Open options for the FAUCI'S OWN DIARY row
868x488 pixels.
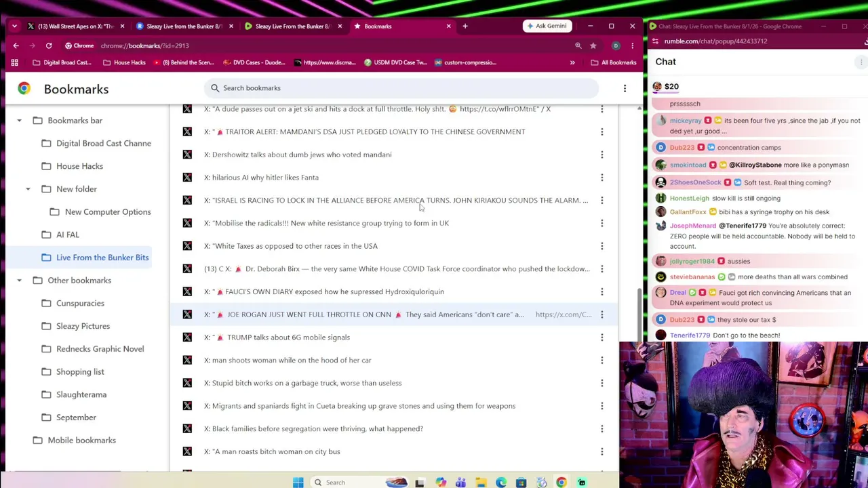point(601,291)
